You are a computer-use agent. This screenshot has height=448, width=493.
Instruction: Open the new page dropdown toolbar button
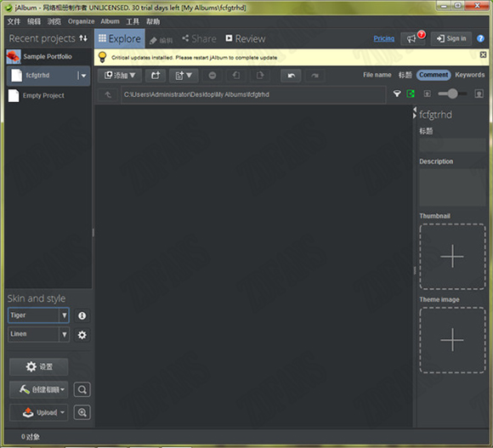(184, 76)
